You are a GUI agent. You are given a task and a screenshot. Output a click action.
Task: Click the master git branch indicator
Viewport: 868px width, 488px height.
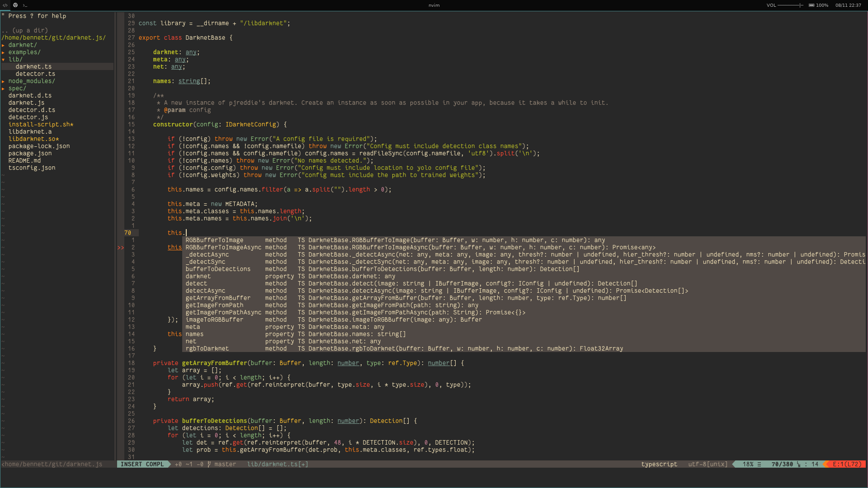click(222, 464)
